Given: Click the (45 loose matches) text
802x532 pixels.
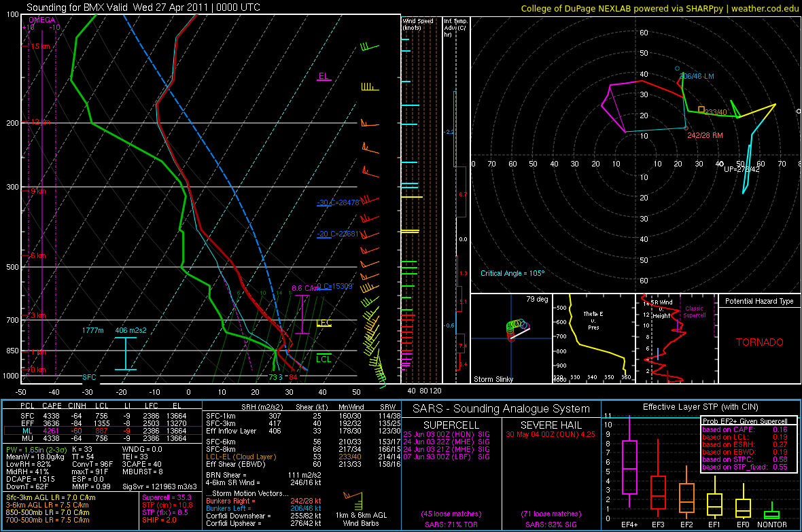Looking at the screenshot, I should coord(451,514).
